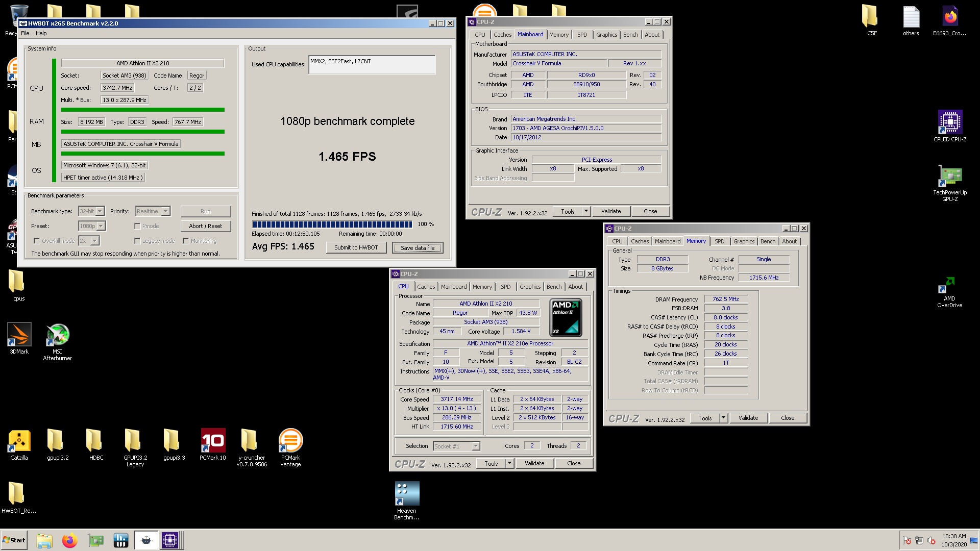Open Firefox from the taskbar
Image resolution: width=980 pixels, height=551 pixels.
pos(70,540)
